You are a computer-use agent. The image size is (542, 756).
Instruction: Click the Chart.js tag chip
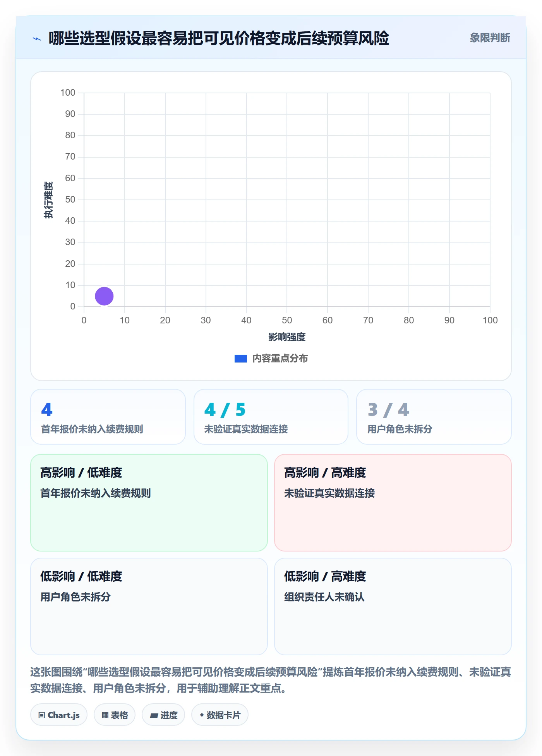click(x=59, y=715)
